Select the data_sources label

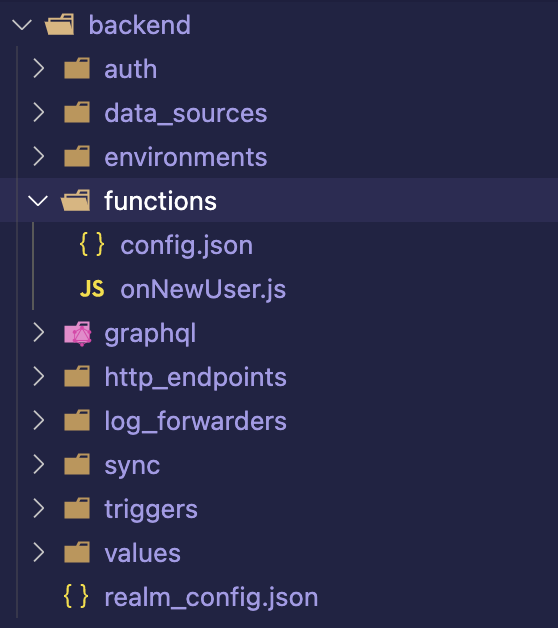[185, 113]
